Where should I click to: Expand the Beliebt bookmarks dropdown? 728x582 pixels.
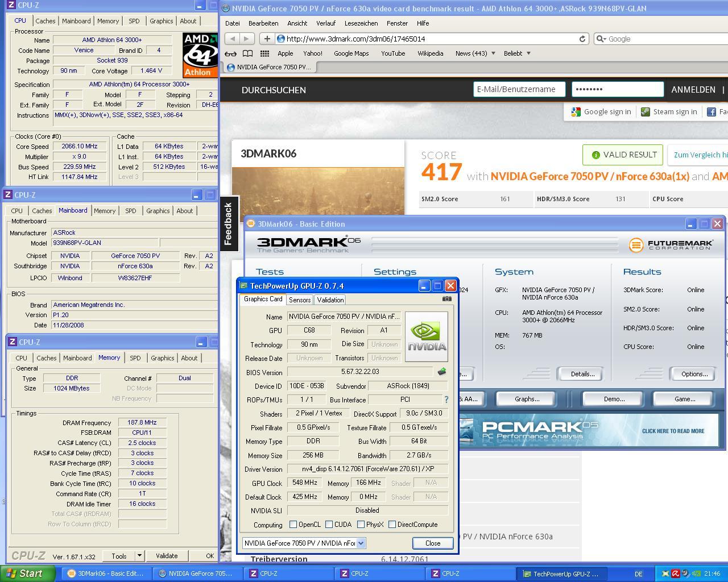click(x=528, y=53)
